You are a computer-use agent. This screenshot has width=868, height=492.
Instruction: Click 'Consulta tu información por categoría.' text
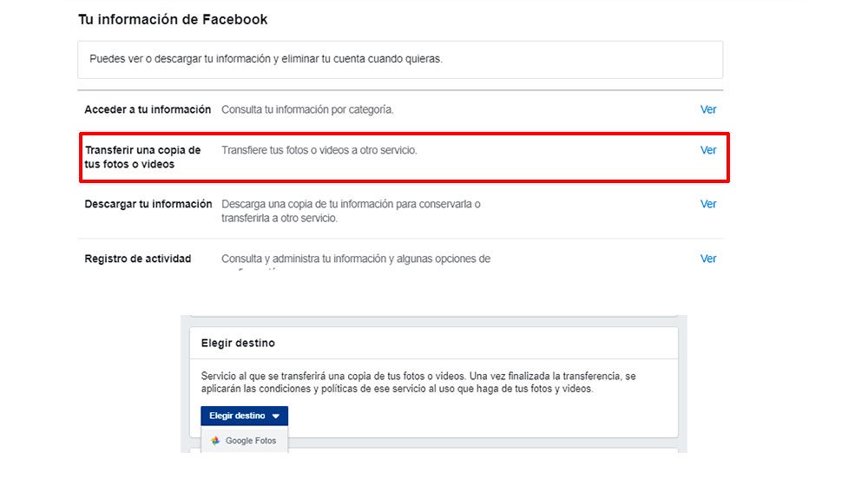tap(307, 109)
